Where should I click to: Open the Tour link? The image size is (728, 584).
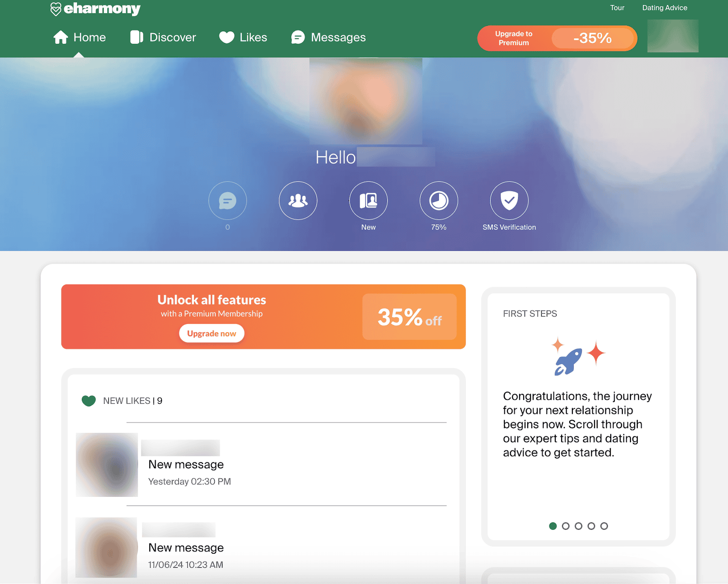(x=617, y=8)
